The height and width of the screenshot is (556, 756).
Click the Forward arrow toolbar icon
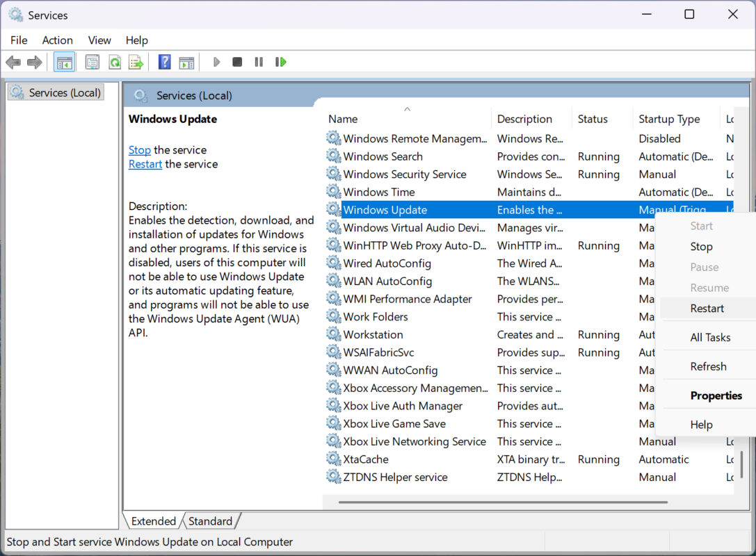34,62
